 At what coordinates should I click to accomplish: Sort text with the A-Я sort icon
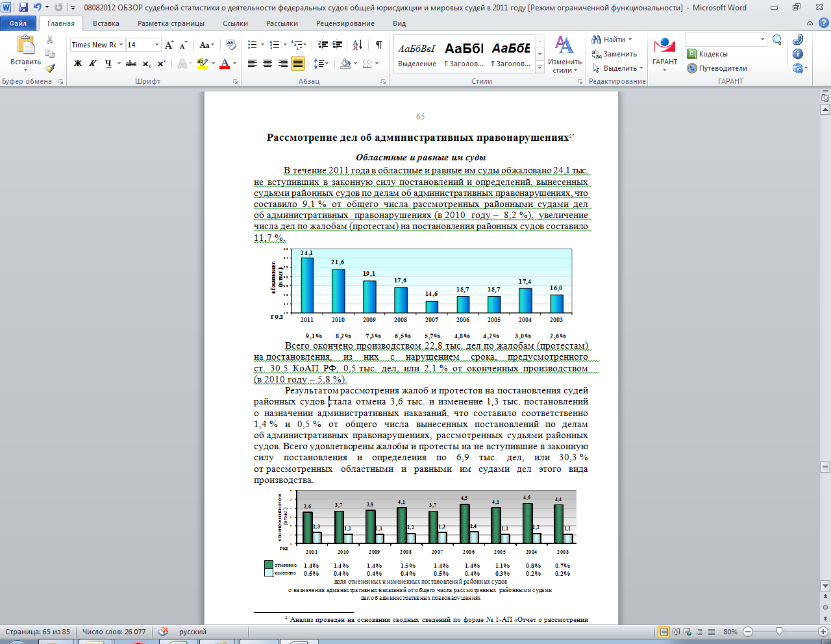[x=358, y=45]
